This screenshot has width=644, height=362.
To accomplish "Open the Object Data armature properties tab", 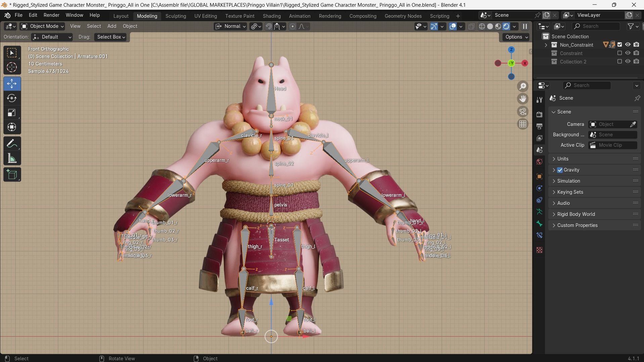I will click(x=540, y=212).
